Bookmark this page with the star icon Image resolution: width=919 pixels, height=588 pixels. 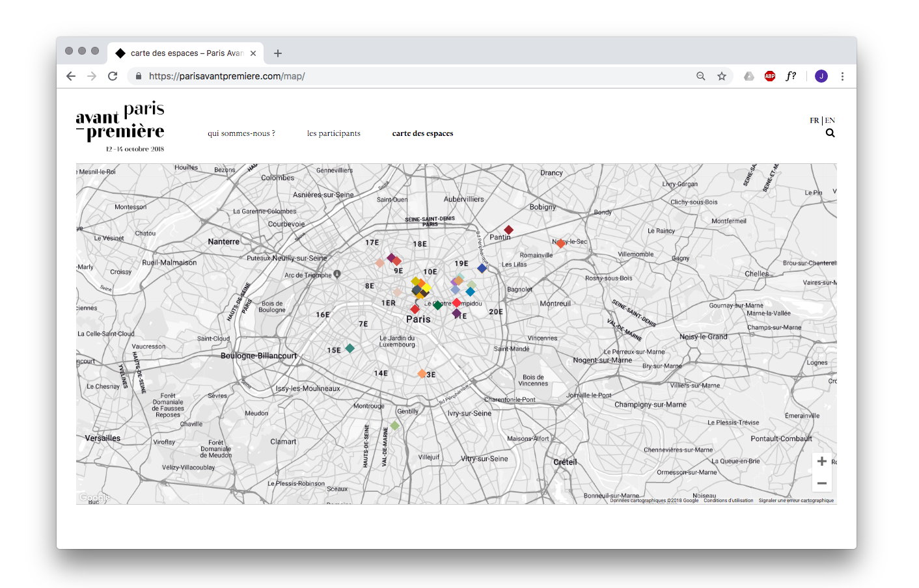click(722, 76)
